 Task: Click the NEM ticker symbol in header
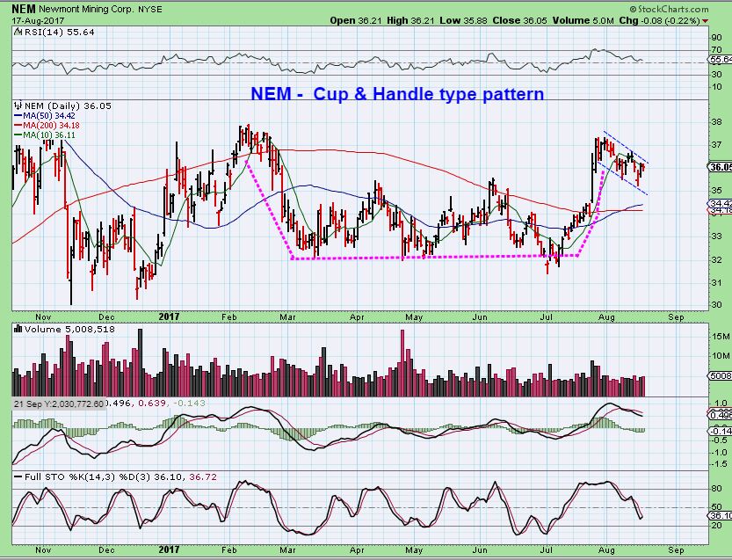(x=24, y=9)
